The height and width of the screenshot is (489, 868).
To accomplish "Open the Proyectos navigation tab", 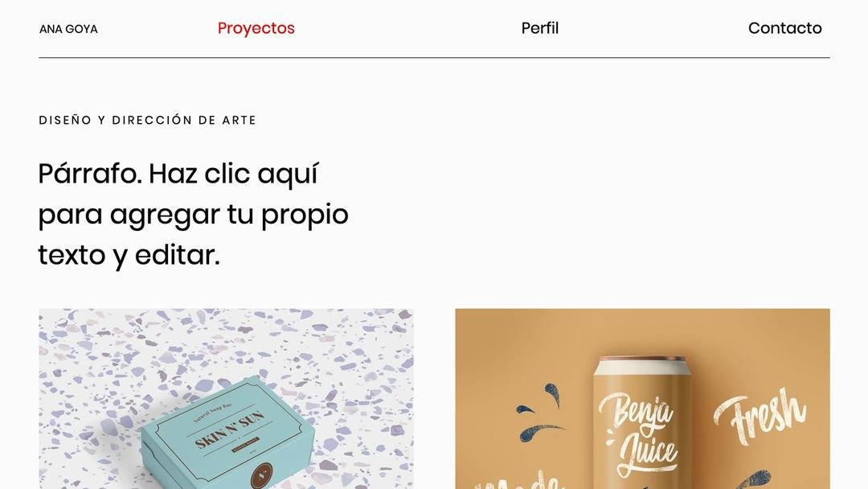I will (x=256, y=28).
